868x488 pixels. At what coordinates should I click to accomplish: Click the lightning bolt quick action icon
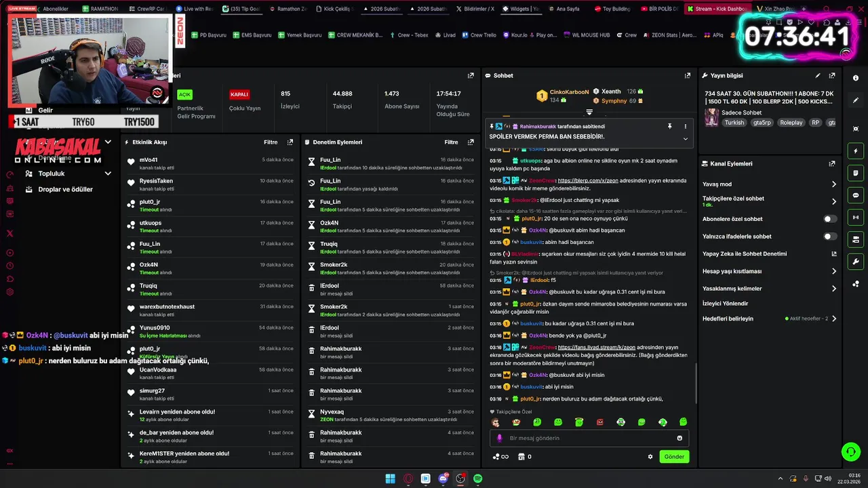point(856,151)
